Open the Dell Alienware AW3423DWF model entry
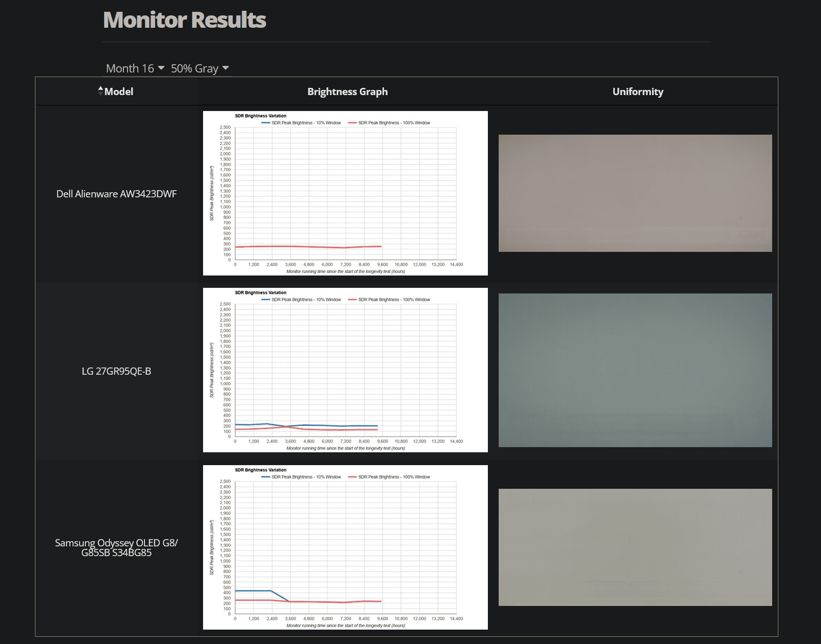 [x=117, y=194]
